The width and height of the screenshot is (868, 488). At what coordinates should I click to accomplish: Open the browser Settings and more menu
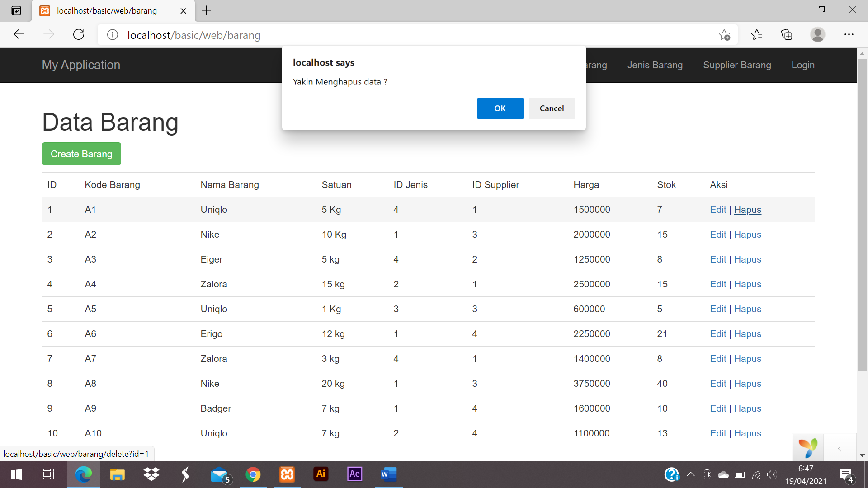(849, 35)
